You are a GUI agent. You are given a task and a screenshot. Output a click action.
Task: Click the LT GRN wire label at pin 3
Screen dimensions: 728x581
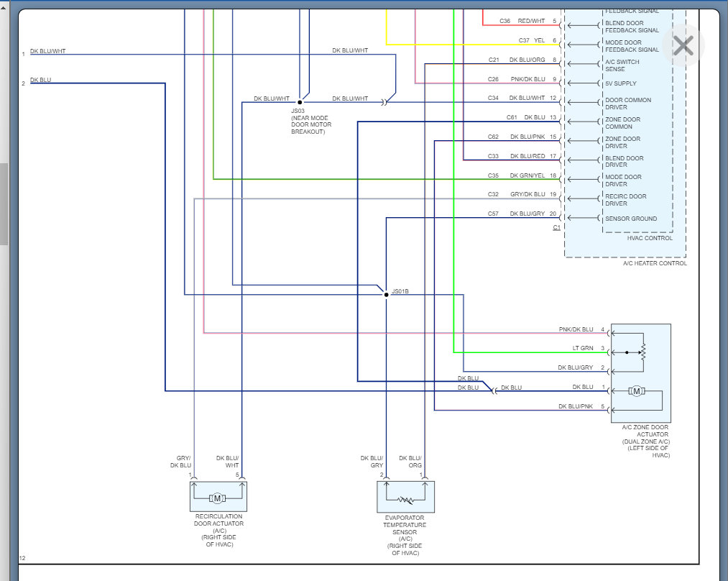pos(583,348)
